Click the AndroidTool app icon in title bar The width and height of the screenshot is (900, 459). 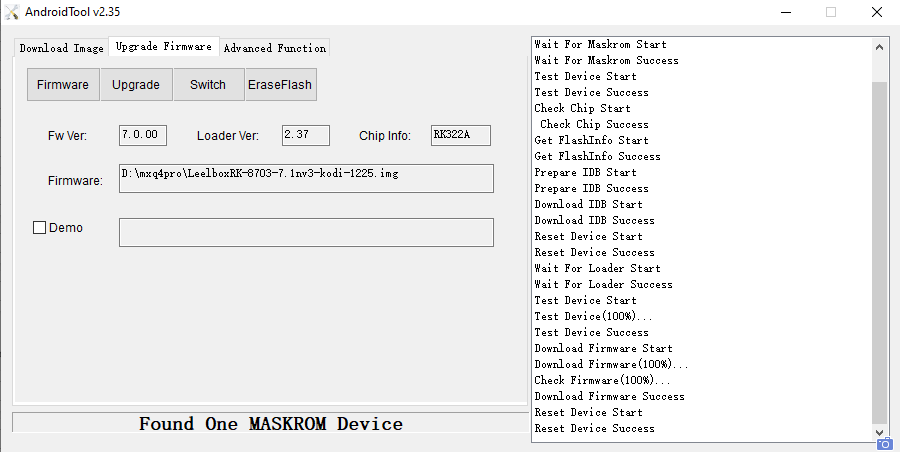[11, 12]
